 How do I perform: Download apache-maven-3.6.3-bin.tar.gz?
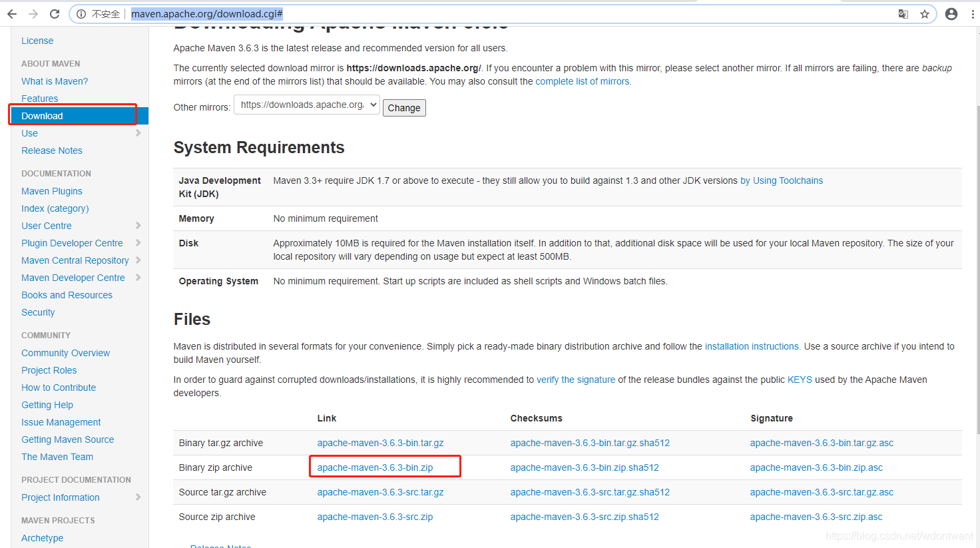pos(380,443)
